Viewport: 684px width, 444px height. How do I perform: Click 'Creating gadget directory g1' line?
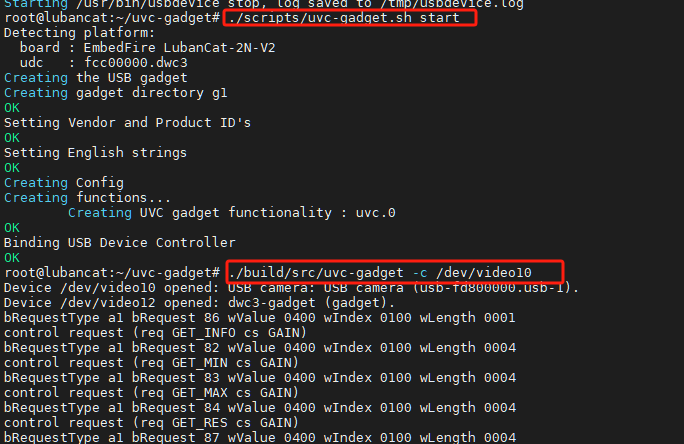click(116, 92)
